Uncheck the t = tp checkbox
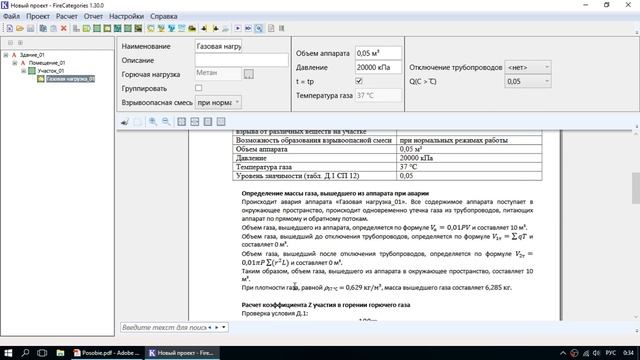Image resolution: width=640 pixels, height=360 pixels. tap(359, 81)
